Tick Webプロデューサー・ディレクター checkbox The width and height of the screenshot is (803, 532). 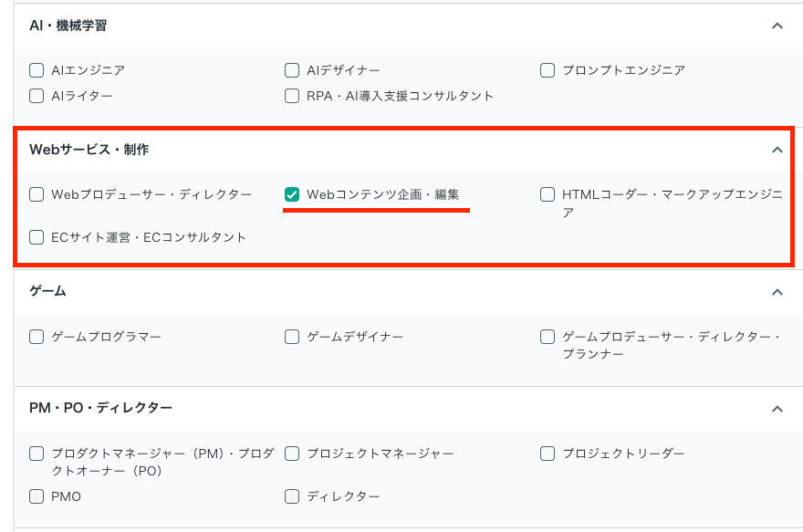click(36, 194)
